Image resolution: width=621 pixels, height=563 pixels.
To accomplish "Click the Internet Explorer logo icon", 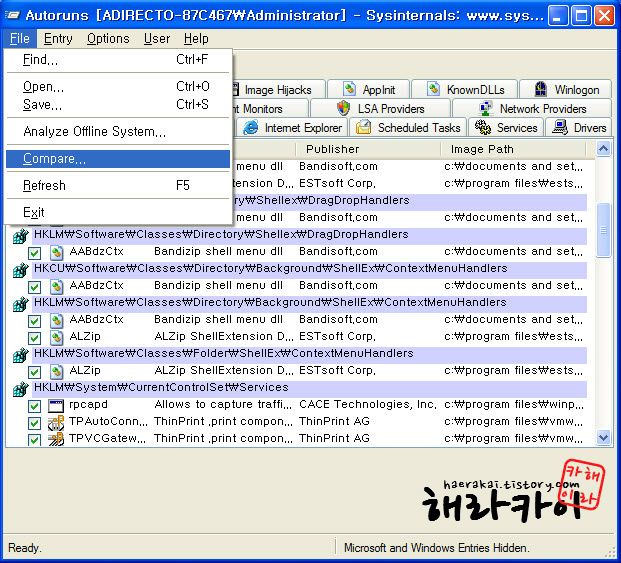I will (250, 127).
